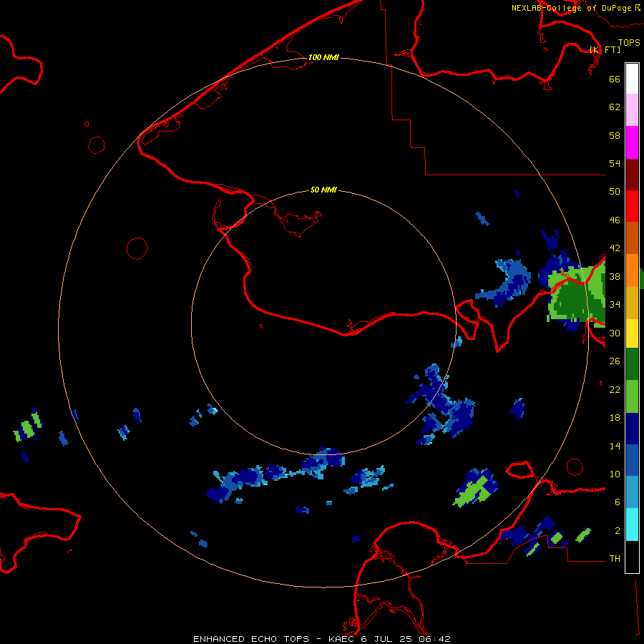Image resolution: width=644 pixels, height=644 pixels.
Task: Click the black TH legend swatch
Action: point(632,557)
